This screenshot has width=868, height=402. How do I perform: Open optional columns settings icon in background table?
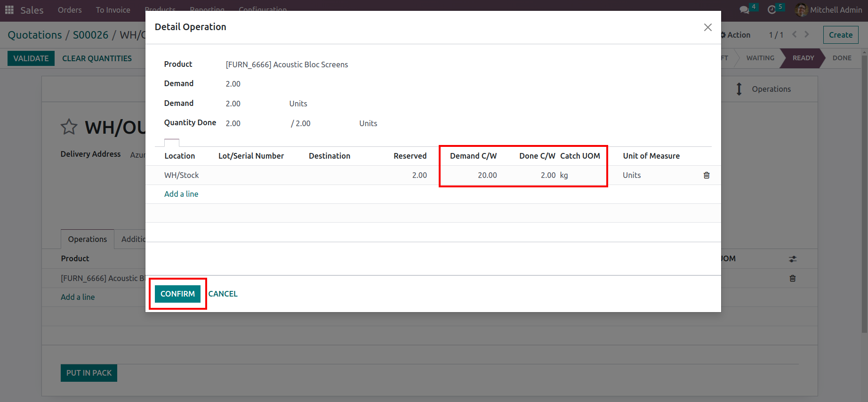click(793, 259)
